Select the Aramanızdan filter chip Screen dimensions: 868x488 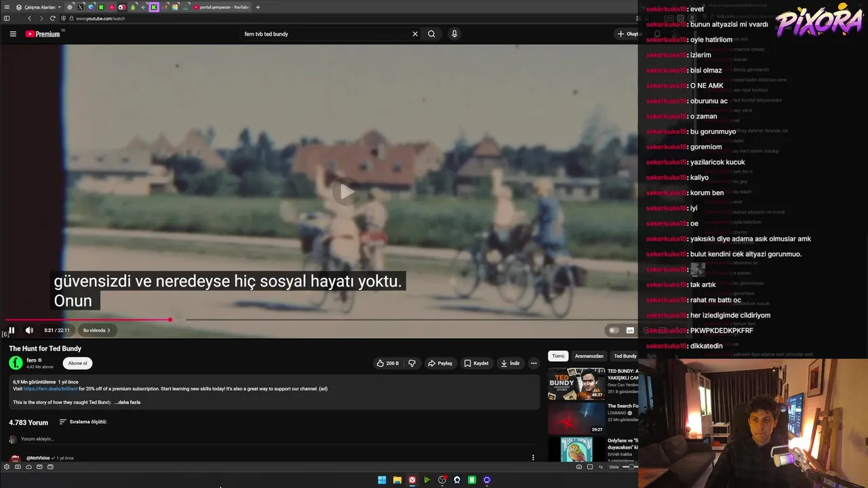[589, 356]
